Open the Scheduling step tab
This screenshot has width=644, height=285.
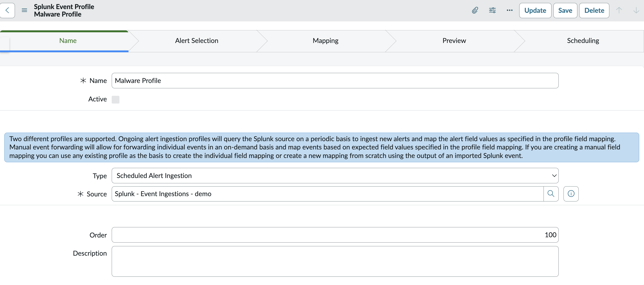click(x=583, y=41)
